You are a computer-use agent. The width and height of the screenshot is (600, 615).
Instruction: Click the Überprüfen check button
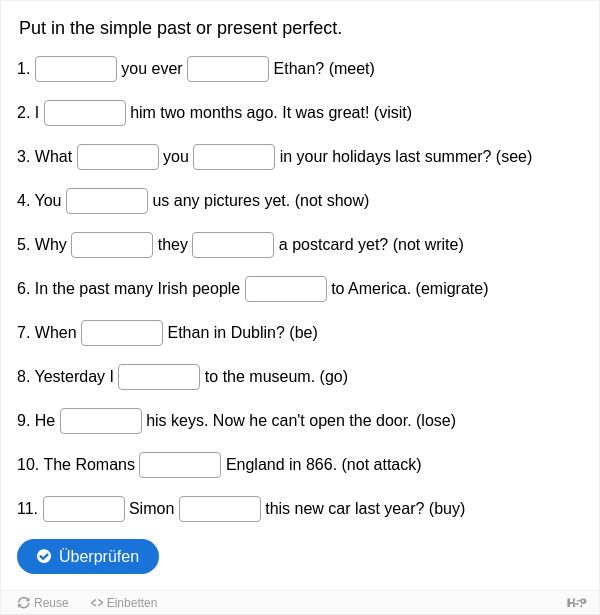coord(88,556)
